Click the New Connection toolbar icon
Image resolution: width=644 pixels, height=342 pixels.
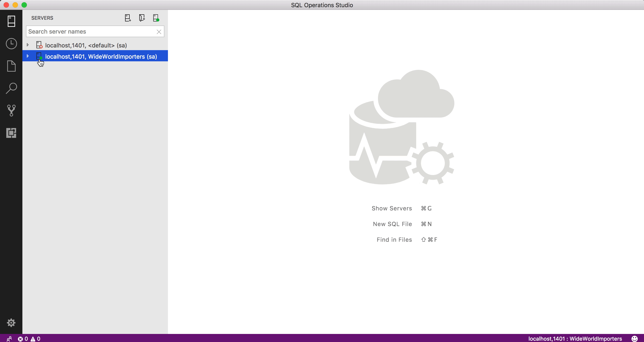[128, 18]
